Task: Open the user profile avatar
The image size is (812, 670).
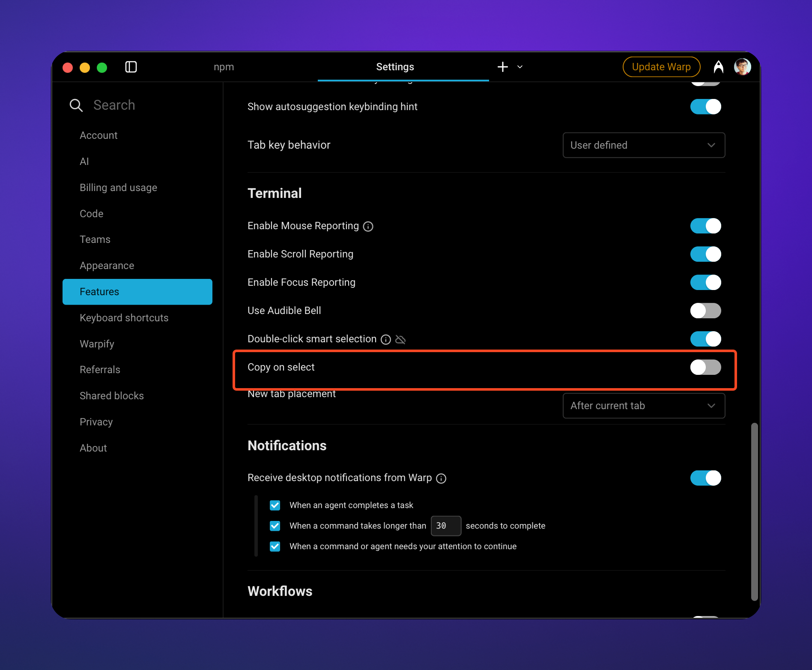Action: click(x=743, y=67)
